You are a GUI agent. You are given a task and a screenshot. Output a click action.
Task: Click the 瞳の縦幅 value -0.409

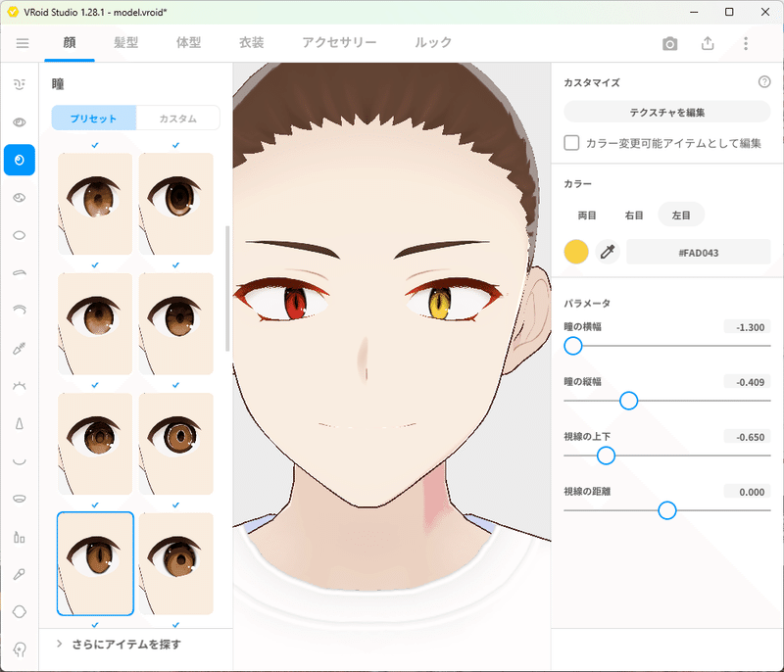pyautogui.click(x=748, y=382)
